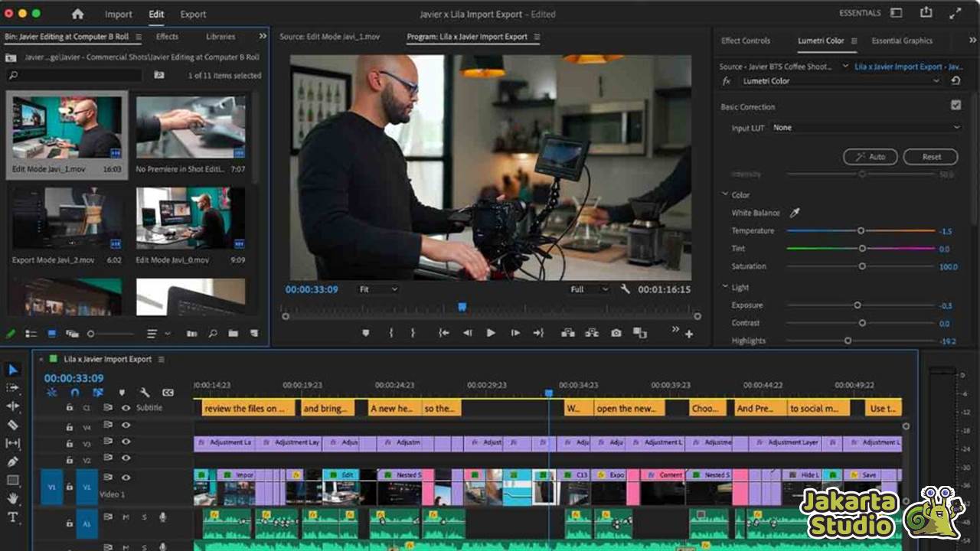Open Program monitor settings wrench

625,289
